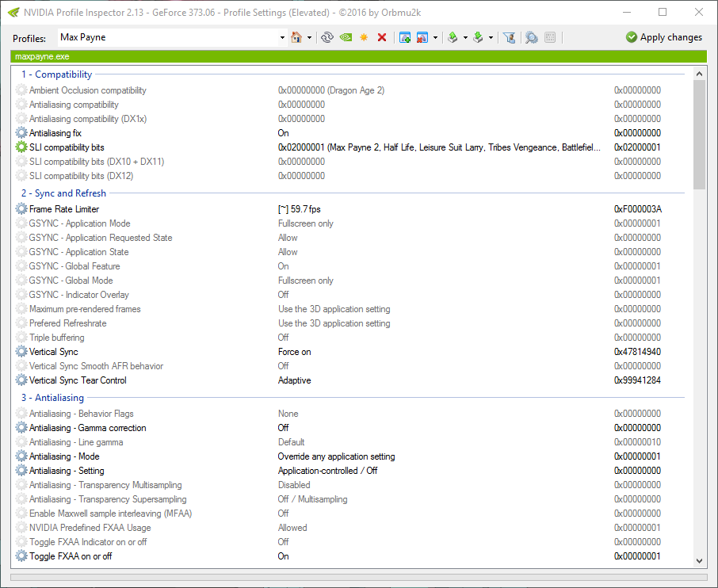
Task: Collapse the 1 - Compatibility section header
Action: [x=56, y=74]
